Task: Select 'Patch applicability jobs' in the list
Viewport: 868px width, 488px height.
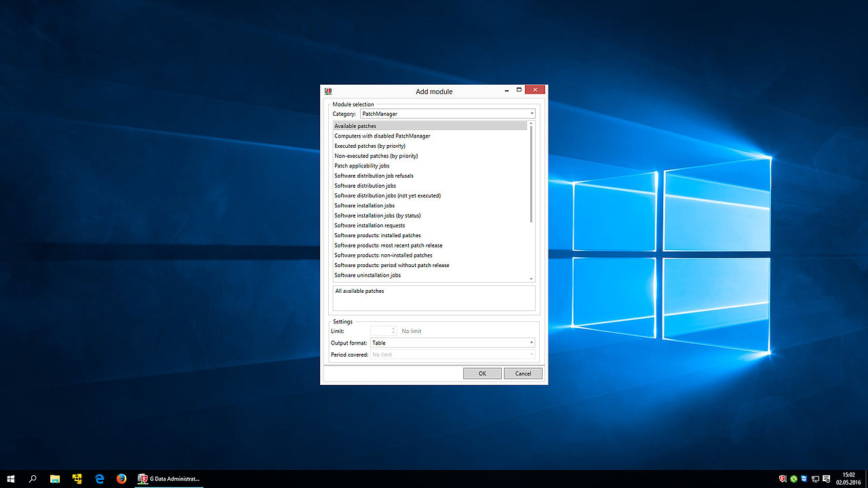Action: click(x=361, y=166)
